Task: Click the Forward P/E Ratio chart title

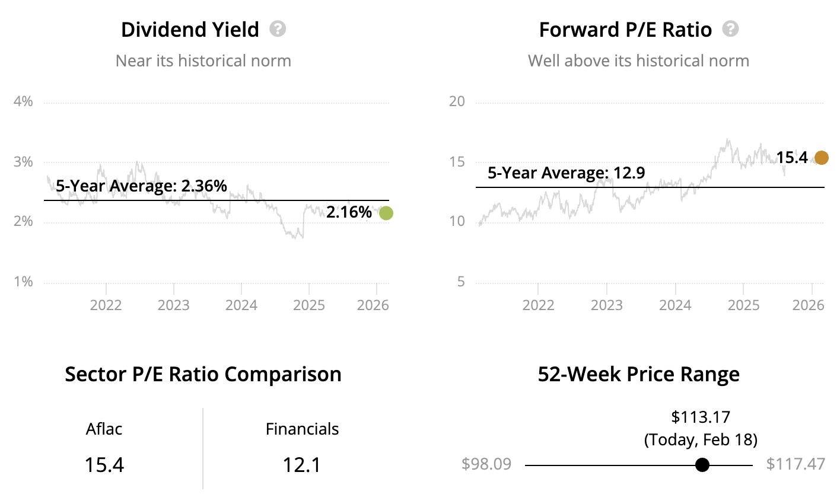Action: [625, 30]
